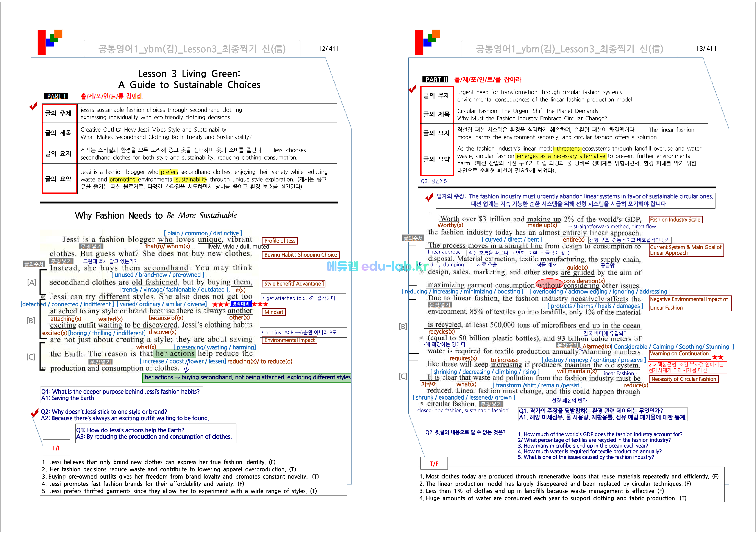Click the choice list '[ curved / direct / bent ]'
This screenshot has width=756, height=534.
click(512, 240)
